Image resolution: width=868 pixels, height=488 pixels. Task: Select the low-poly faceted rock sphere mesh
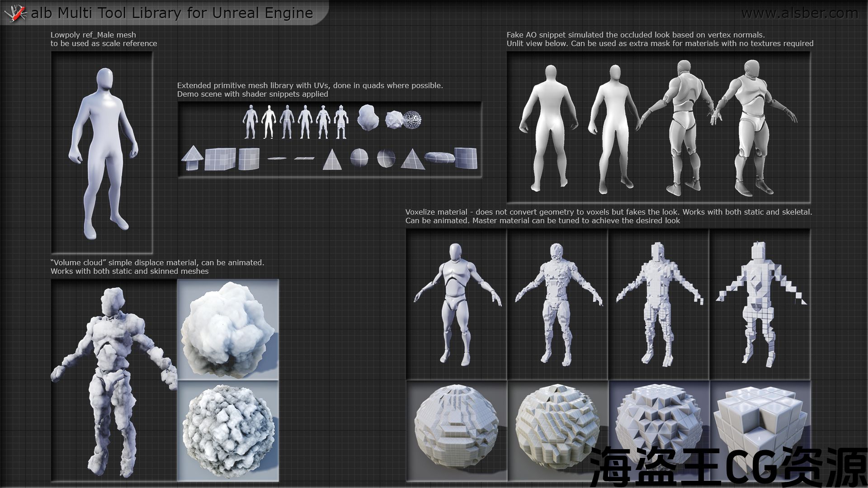pyautogui.click(x=394, y=119)
